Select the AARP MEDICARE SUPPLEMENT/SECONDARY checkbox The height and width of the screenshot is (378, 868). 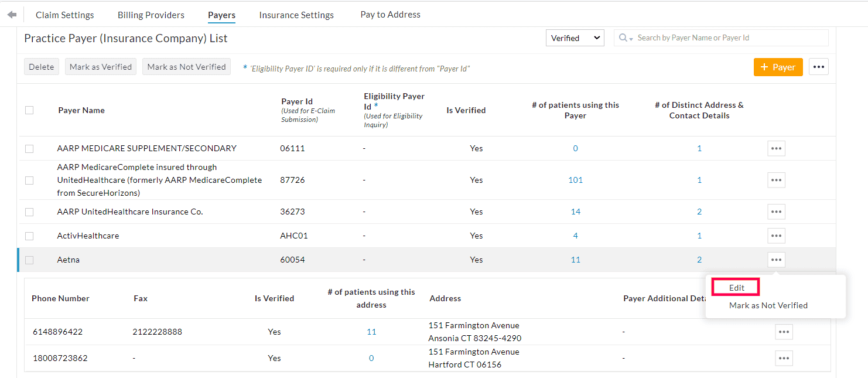(x=29, y=149)
